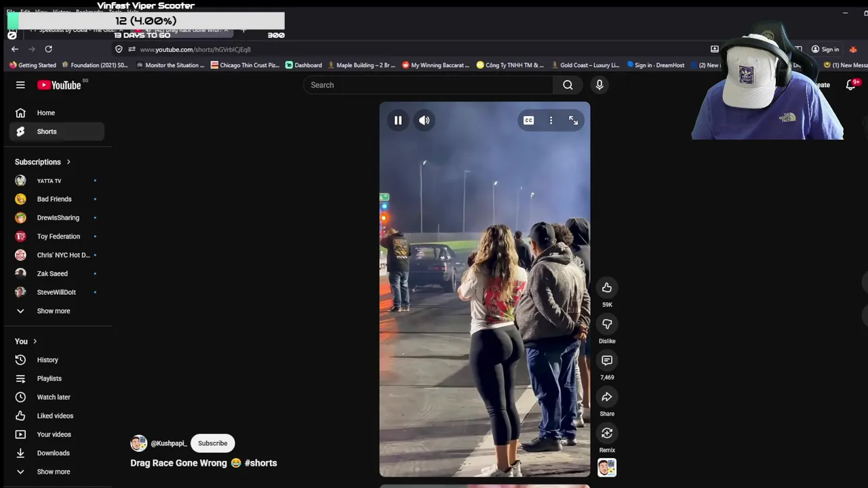This screenshot has height=488, width=868.
Task: Select Shorts in the sidebar
Action: pyautogui.click(x=57, y=131)
